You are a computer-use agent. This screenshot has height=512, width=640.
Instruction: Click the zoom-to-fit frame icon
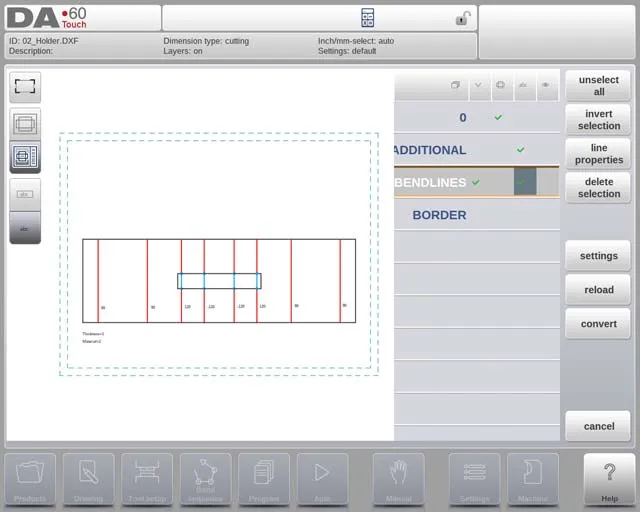(x=25, y=87)
